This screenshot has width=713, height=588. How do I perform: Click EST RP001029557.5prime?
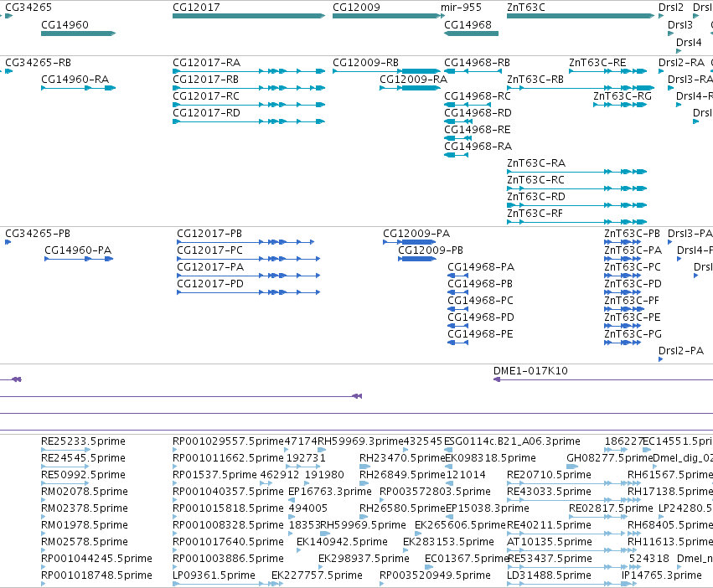point(175,450)
